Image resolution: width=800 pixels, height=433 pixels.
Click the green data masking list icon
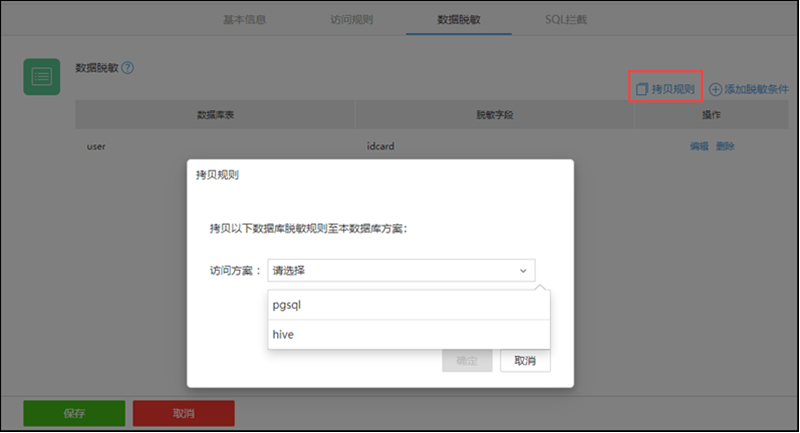pos(42,77)
